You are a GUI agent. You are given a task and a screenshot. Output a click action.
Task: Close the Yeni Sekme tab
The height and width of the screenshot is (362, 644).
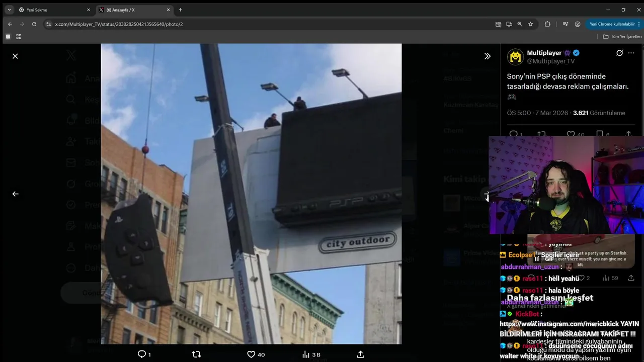(x=89, y=10)
